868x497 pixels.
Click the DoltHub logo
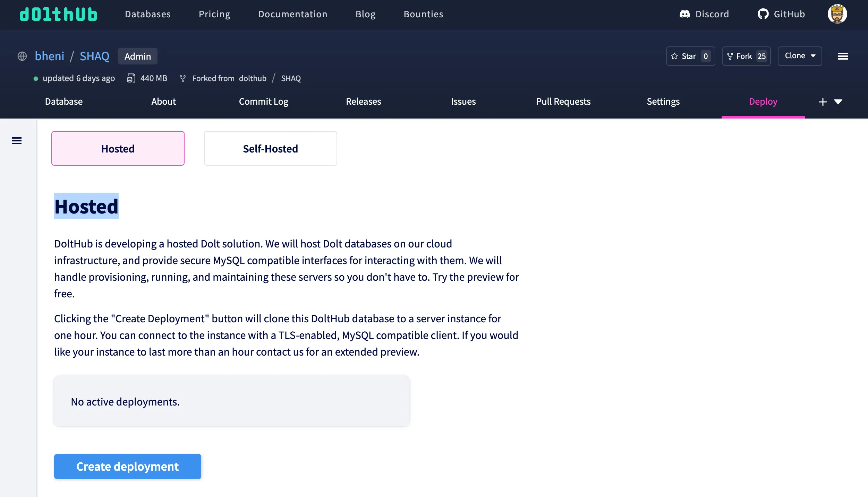tap(58, 14)
